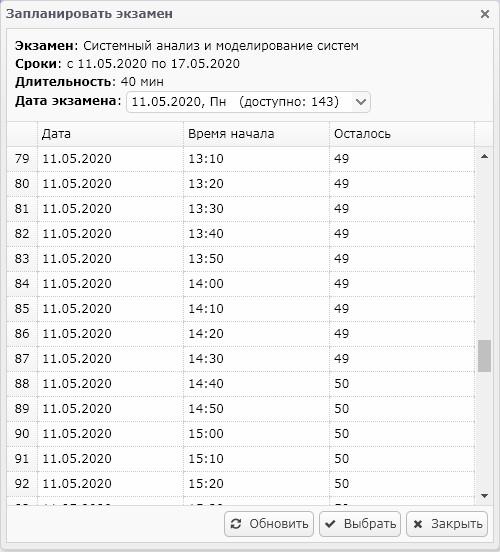The width and height of the screenshot is (500, 552).
Task: Click the Обновить button
Action: click(x=269, y=524)
